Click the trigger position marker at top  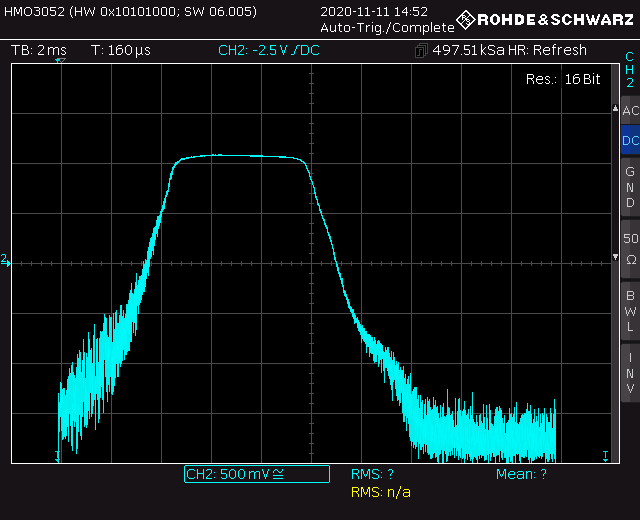[x=60, y=62]
